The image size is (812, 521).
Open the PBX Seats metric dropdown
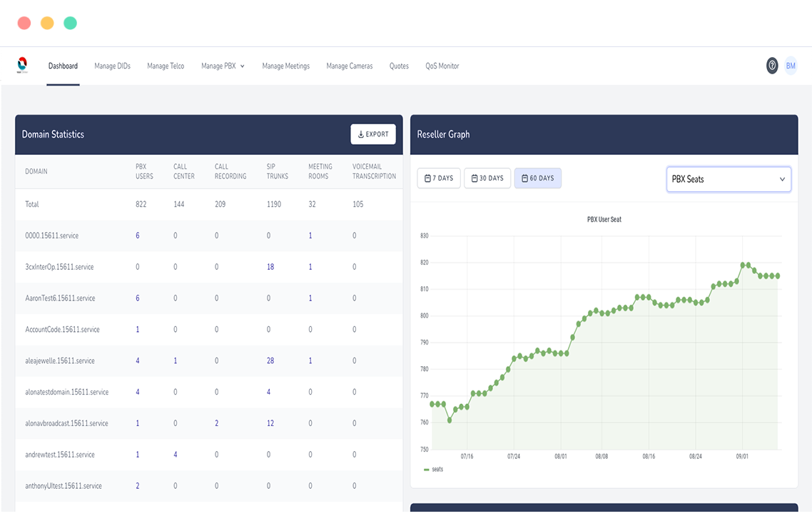click(x=729, y=179)
